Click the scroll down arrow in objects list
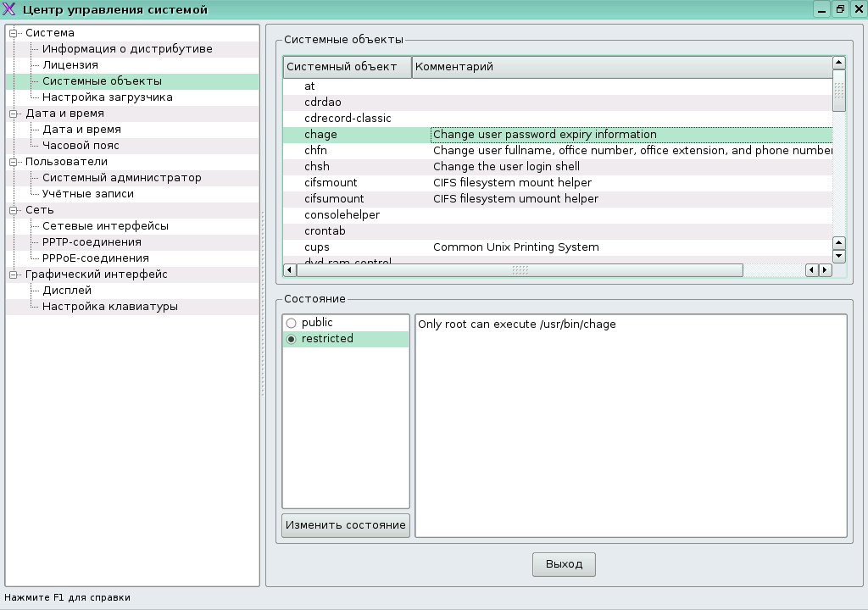Viewport: 868px width, 610px height. coord(839,255)
